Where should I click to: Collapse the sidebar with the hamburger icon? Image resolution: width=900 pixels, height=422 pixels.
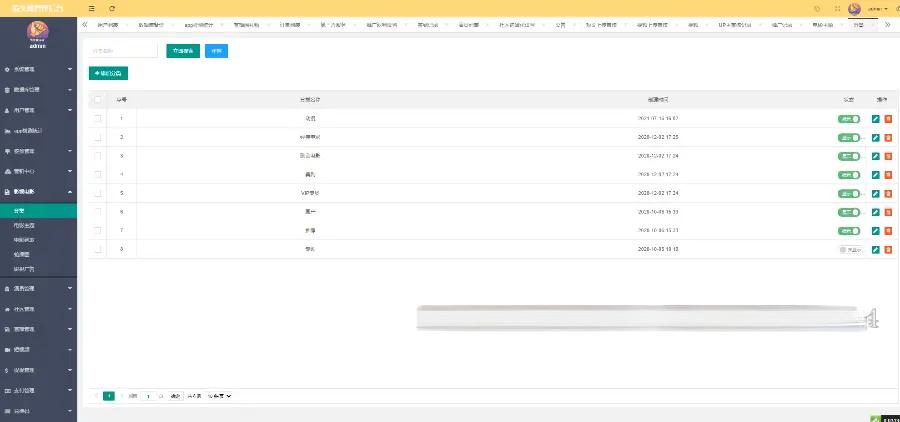(x=92, y=9)
